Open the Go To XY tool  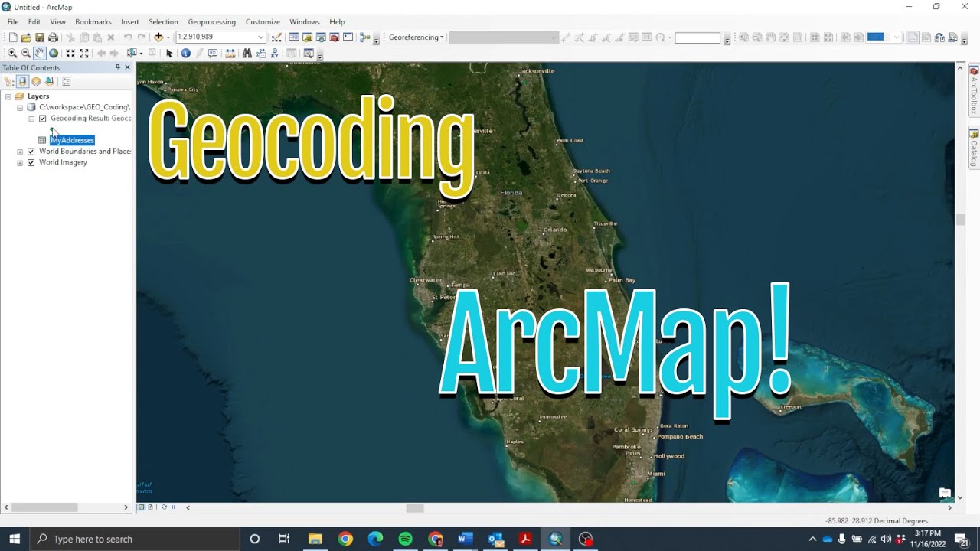[274, 53]
